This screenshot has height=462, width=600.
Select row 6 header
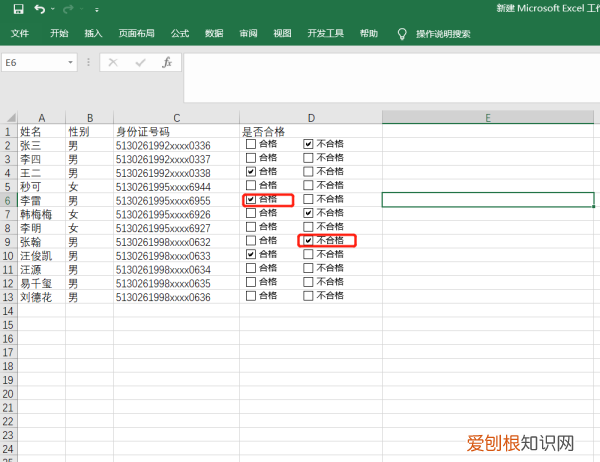click(8, 200)
